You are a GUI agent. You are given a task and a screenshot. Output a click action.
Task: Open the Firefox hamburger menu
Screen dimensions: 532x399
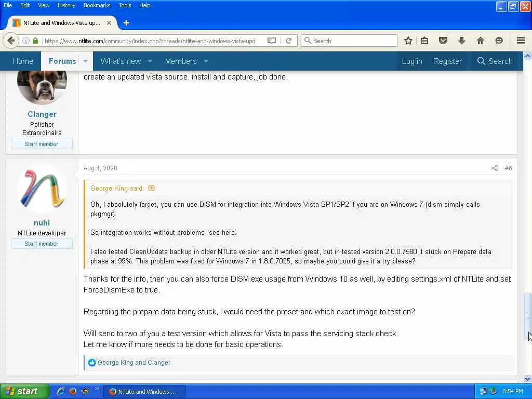click(x=521, y=41)
